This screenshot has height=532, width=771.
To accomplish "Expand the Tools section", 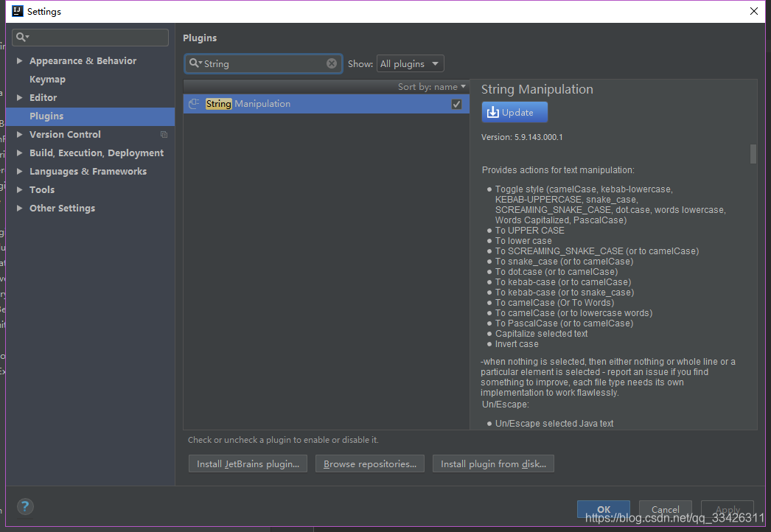I will pyautogui.click(x=20, y=190).
